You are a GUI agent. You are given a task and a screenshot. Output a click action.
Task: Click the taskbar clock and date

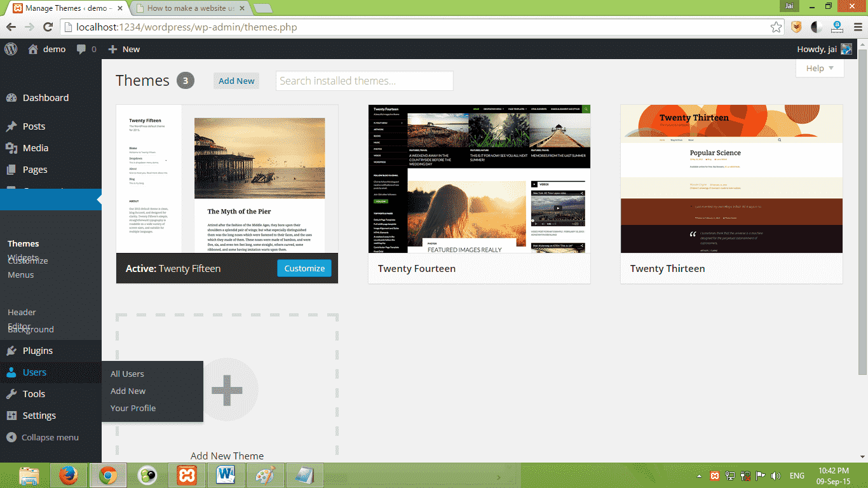834,475
